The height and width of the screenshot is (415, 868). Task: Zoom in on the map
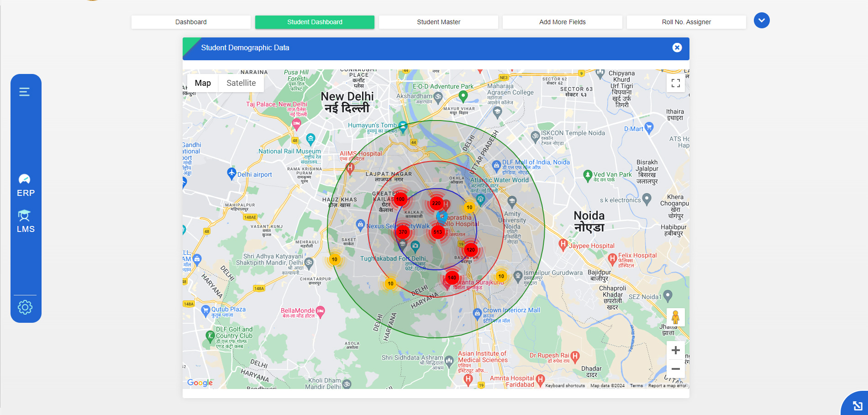click(676, 350)
